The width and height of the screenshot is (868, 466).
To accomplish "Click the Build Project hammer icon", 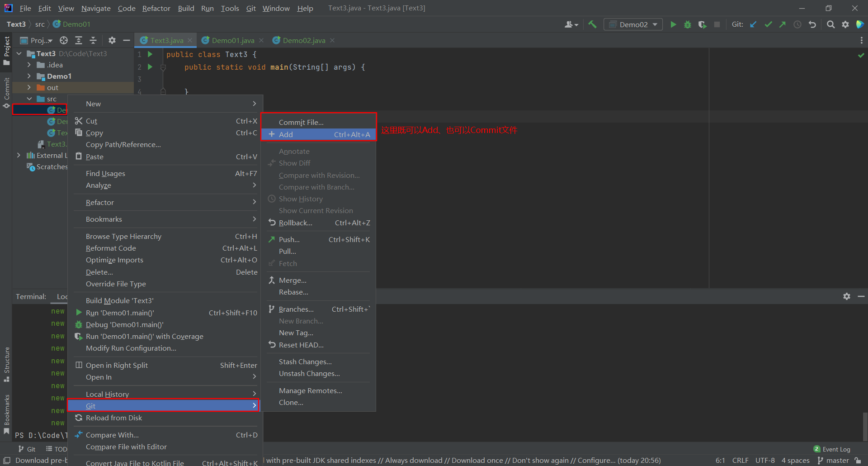I will [592, 24].
